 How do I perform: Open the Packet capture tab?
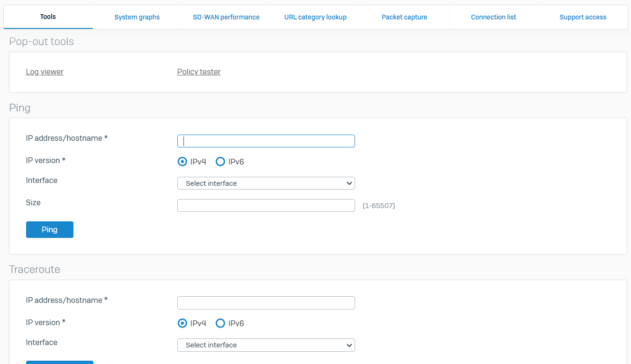point(404,17)
